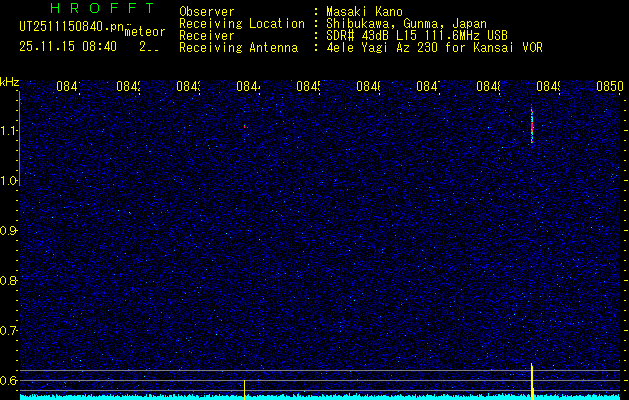Click the 0845 time marker
This screenshot has width=629, height=400.
(x=308, y=86)
